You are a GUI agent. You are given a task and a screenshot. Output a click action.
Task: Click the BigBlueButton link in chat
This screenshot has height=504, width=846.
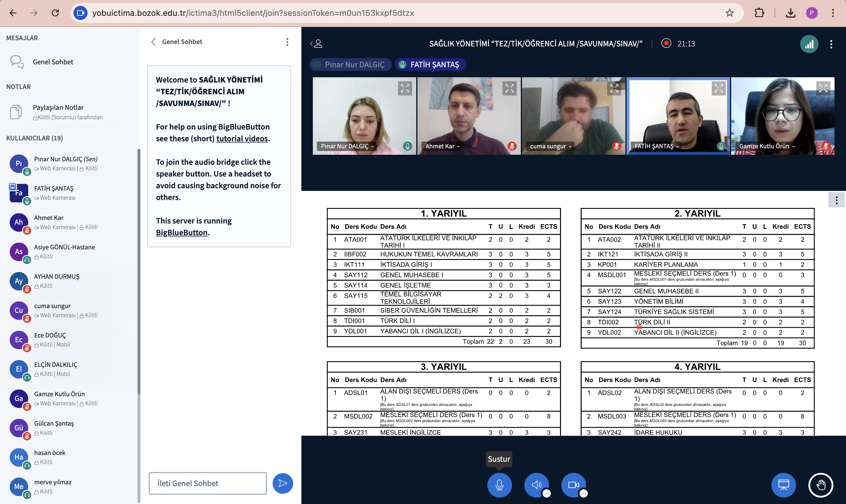[x=181, y=233]
